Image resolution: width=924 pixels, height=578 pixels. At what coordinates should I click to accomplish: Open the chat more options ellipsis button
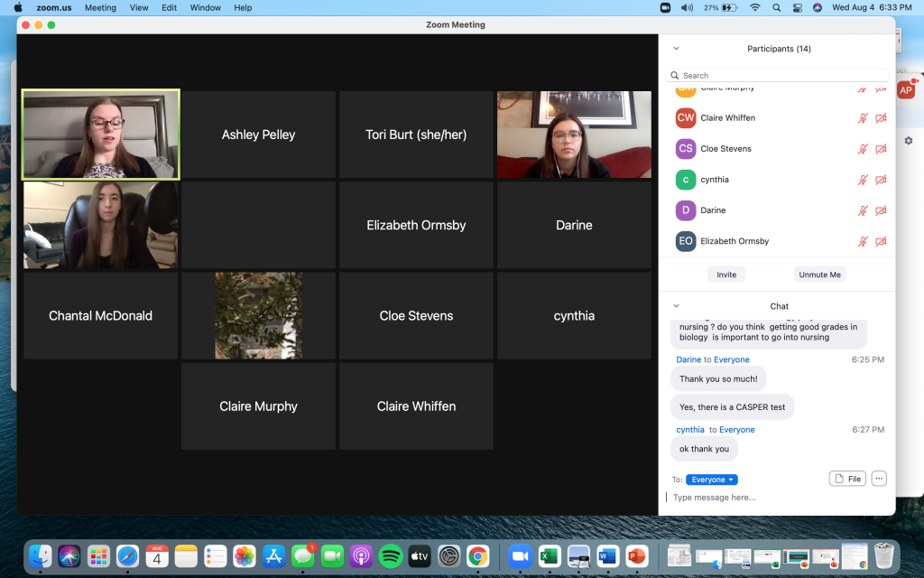878,479
